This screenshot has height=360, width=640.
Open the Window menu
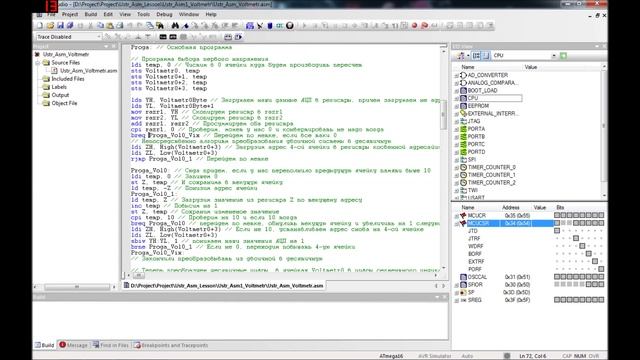[x=189, y=14]
